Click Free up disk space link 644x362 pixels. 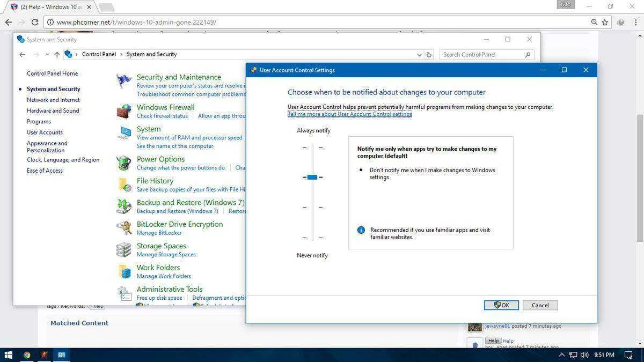(x=159, y=298)
